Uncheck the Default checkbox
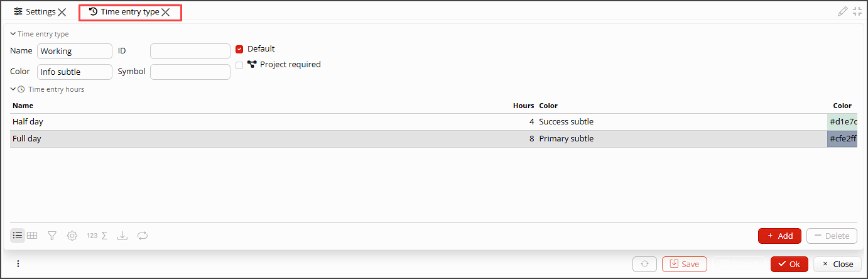Screen dimensions: 868x279 239,49
